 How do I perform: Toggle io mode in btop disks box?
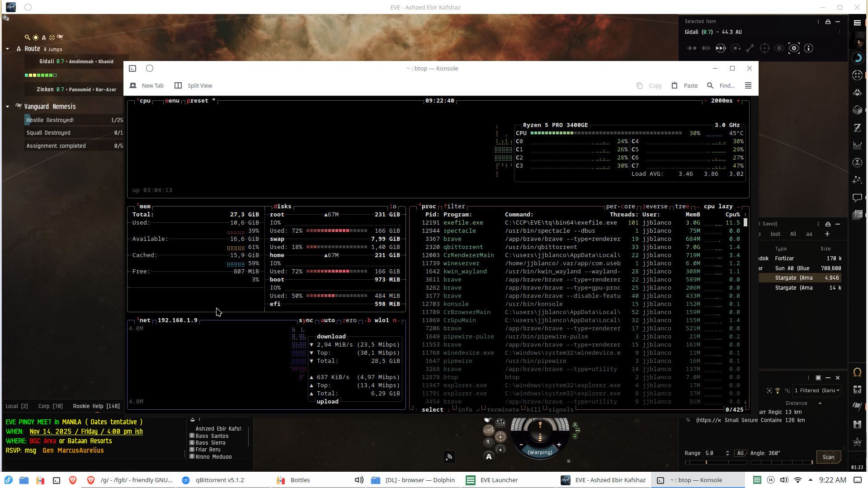tap(393, 206)
